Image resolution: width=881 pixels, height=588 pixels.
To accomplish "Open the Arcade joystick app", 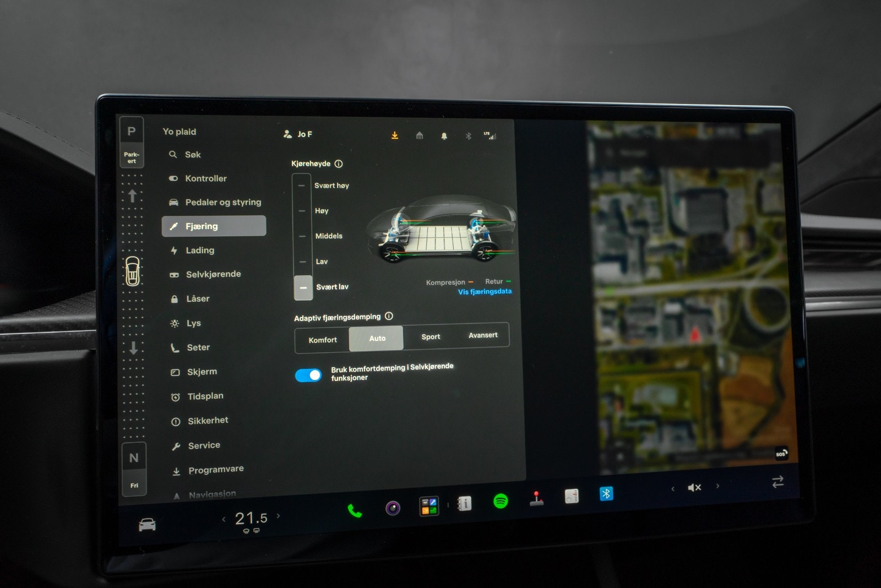I will (x=536, y=498).
